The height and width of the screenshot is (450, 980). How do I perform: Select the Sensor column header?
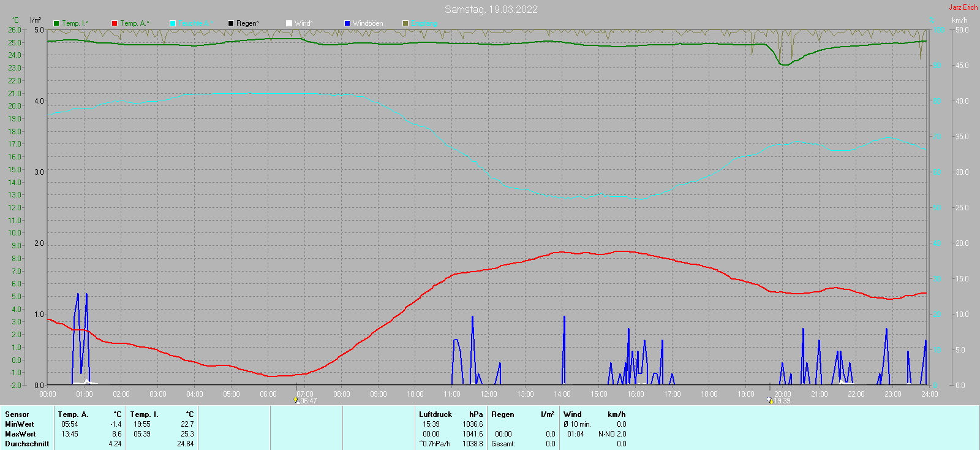tap(17, 414)
